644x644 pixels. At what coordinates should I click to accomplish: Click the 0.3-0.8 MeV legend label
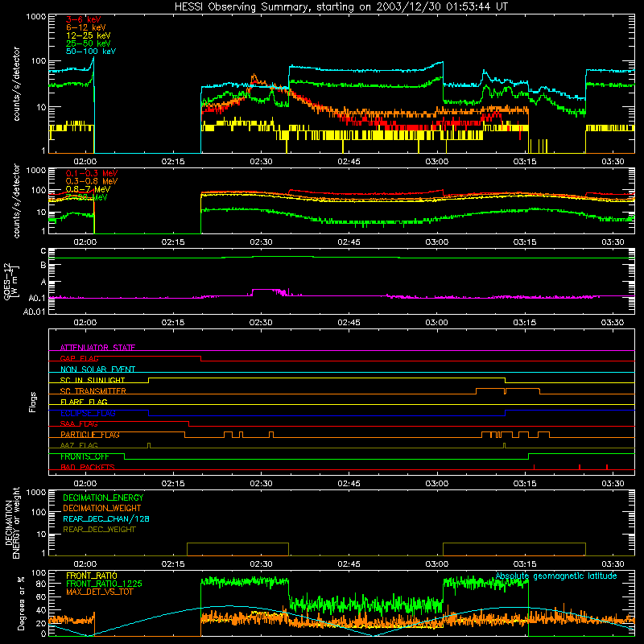tap(92, 181)
